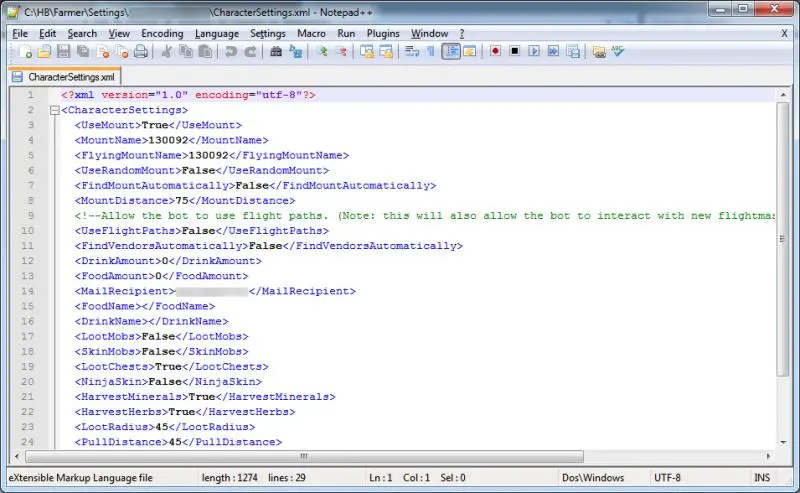Click the New file toolbar icon
The height and width of the screenshot is (493, 800).
pyautogui.click(x=26, y=52)
